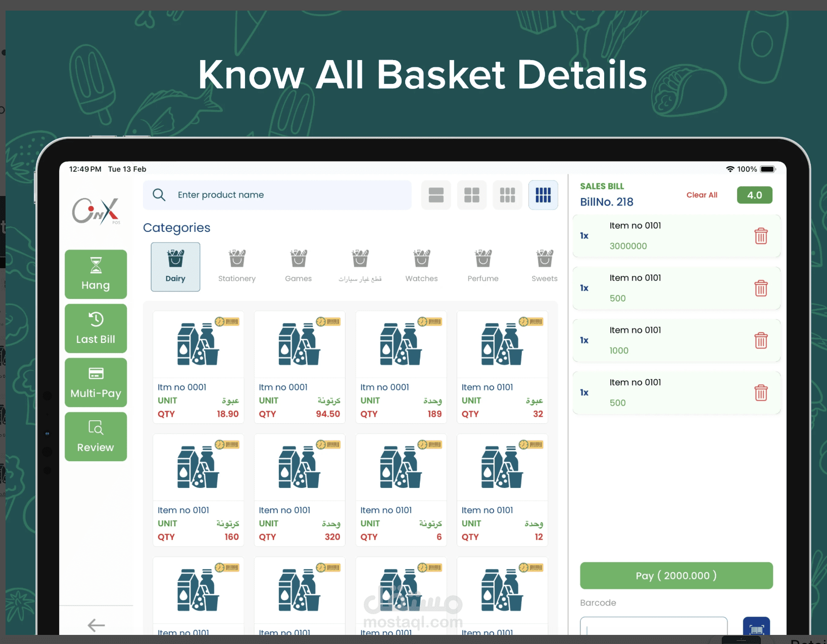The height and width of the screenshot is (644, 827).
Task: Open the Last Bill button
Action: coord(95,328)
